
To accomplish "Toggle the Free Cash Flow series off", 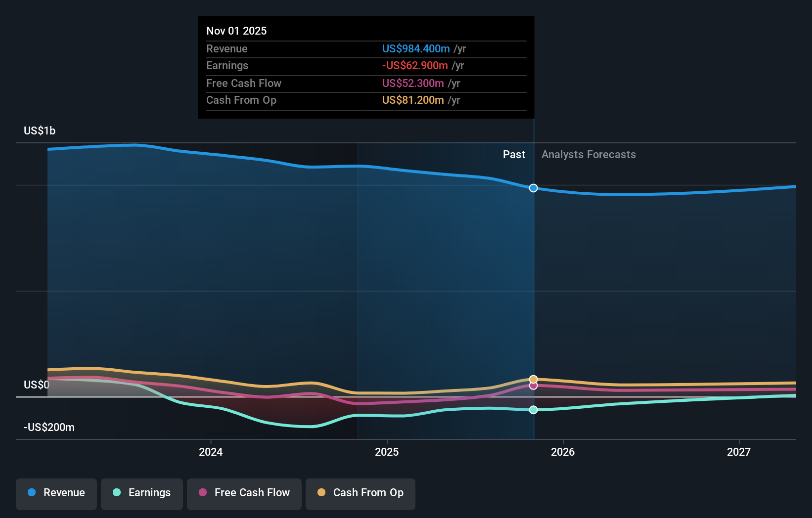I will (x=244, y=494).
